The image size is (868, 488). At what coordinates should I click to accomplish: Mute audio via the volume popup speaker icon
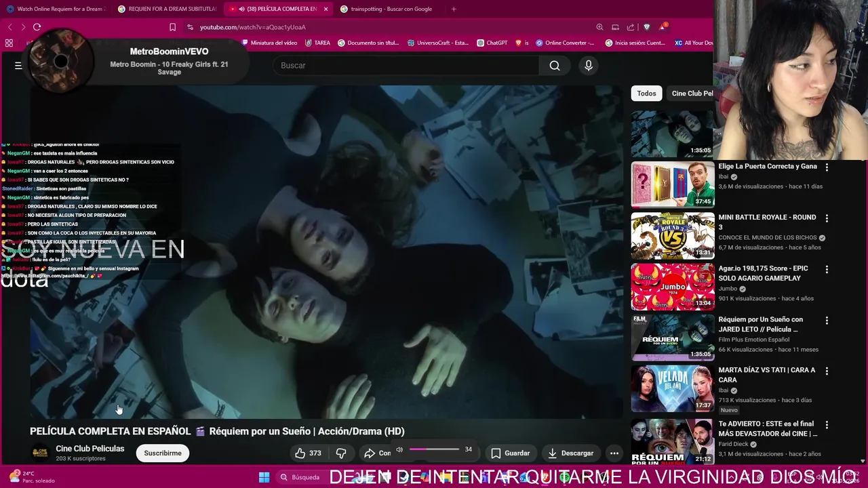pos(399,449)
